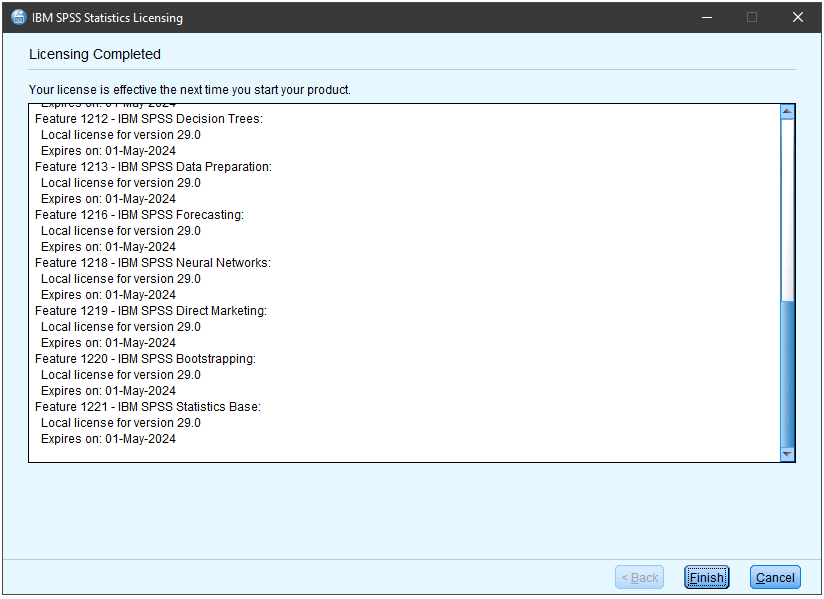Image resolution: width=824 pixels, height=599 pixels.
Task: Minimize the Licensing window
Action: click(707, 17)
